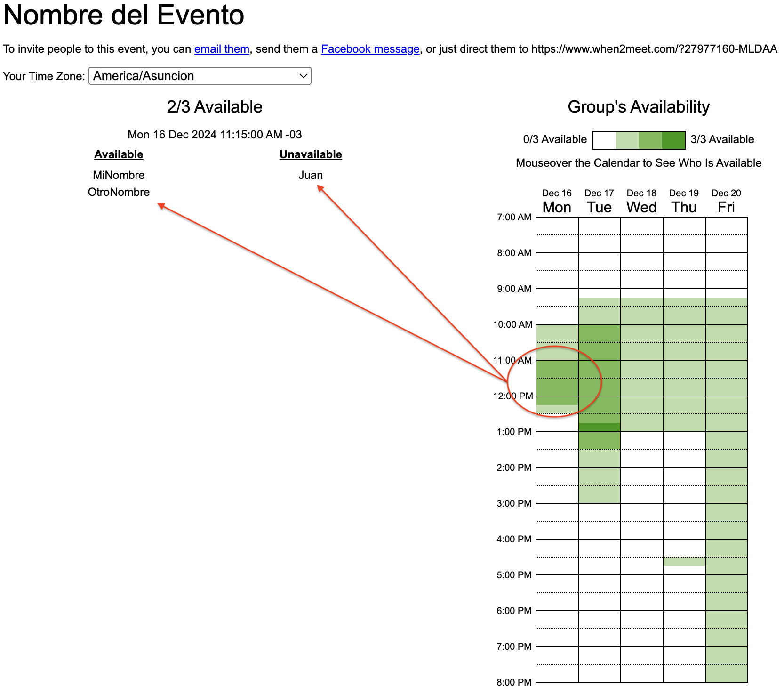
Task: Click the white 0/3 legend swatch
Action: 604,140
